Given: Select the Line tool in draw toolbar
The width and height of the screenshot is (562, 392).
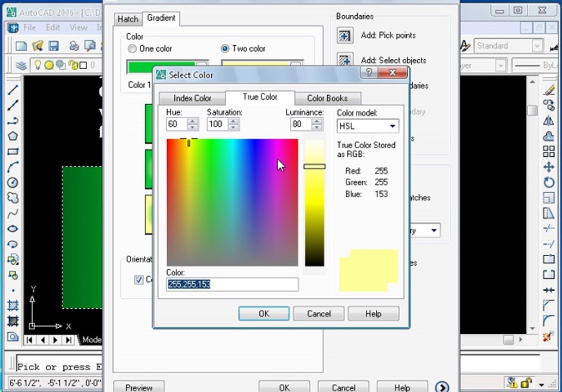Looking at the screenshot, I should point(13,90).
